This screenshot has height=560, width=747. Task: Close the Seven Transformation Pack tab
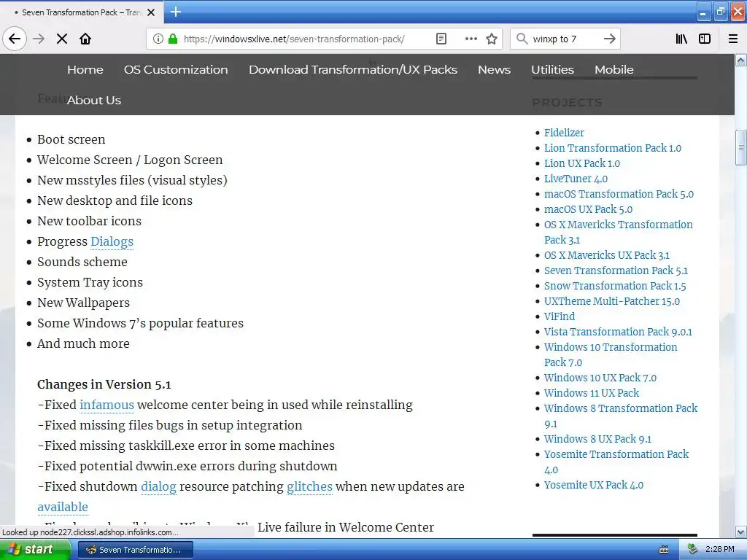pos(151,12)
